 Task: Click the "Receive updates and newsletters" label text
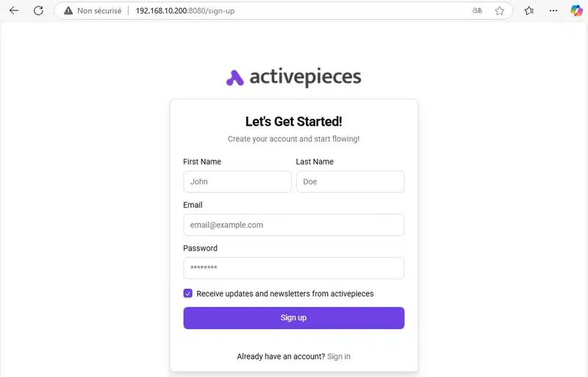point(285,294)
